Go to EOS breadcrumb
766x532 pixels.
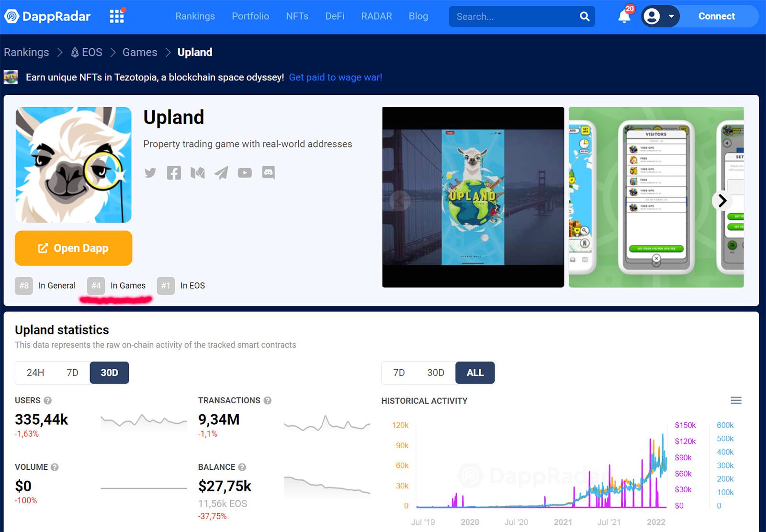(87, 52)
